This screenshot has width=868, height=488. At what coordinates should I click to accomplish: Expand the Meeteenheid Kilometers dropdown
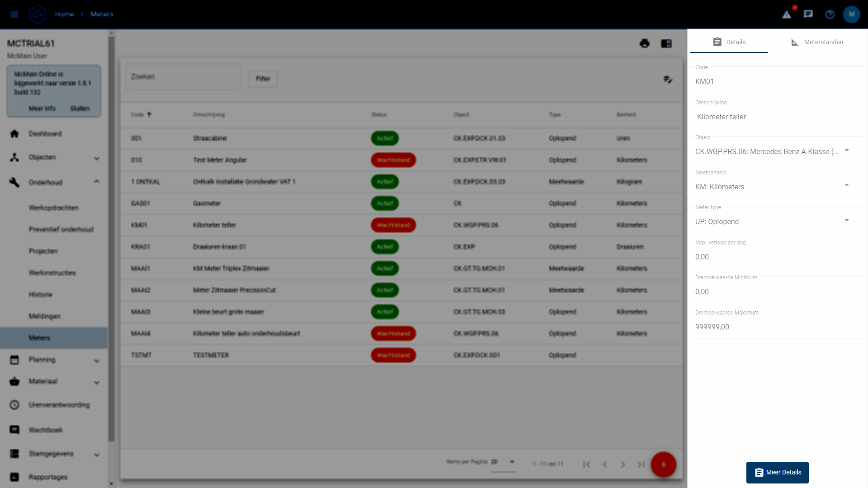click(847, 185)
